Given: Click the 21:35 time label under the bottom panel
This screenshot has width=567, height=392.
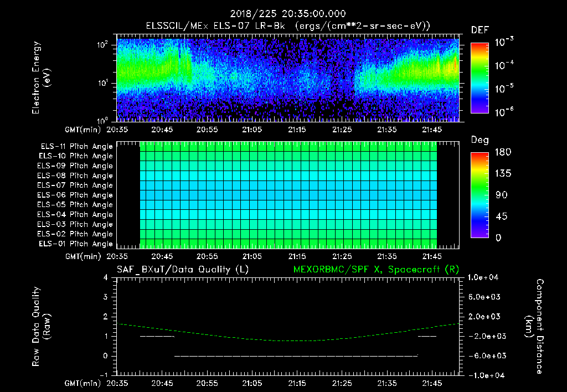Looking at the screenshot, I should click(x=387, y=383).
